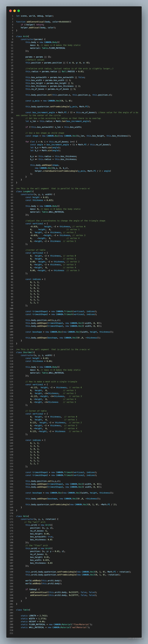Click the '//corner of table' comment

coord(36,250)
